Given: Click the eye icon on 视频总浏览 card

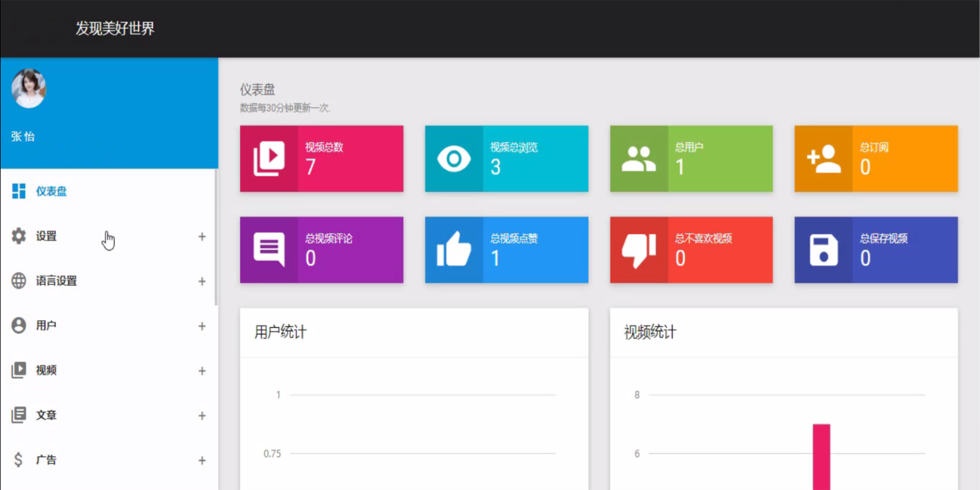Looking at the screenshot, I should point(454,159).
